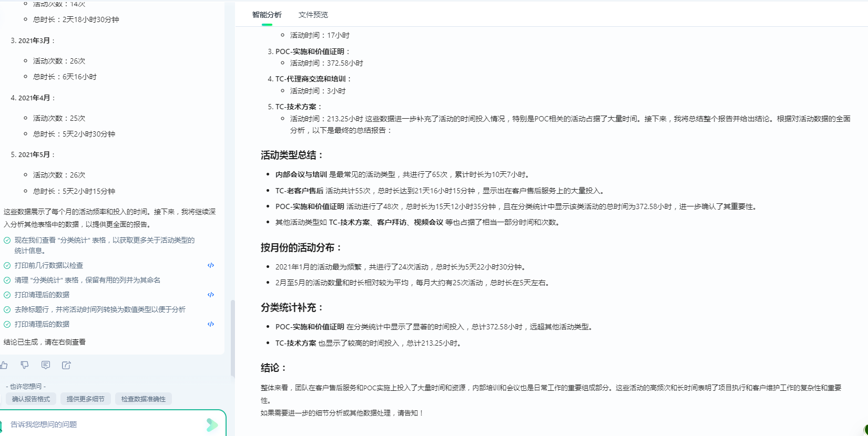Select the 按月份的活动分布 heading

click(302, 247)
